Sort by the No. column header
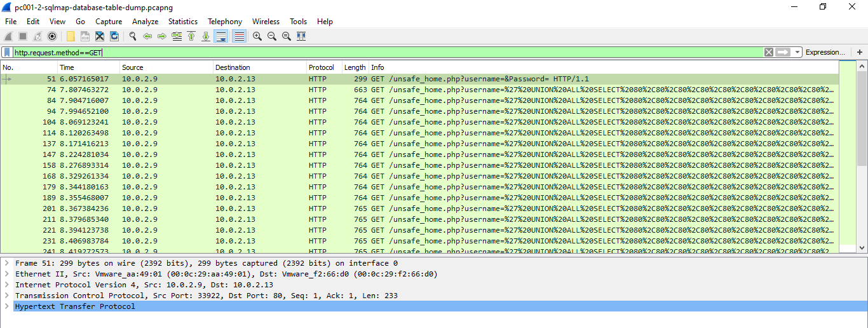 [29, 67]
